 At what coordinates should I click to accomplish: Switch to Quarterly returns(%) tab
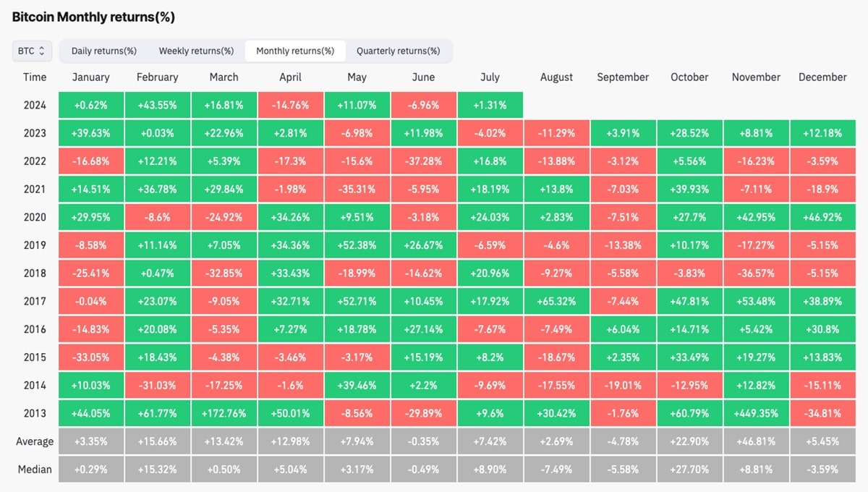click(x=398, y=51)
